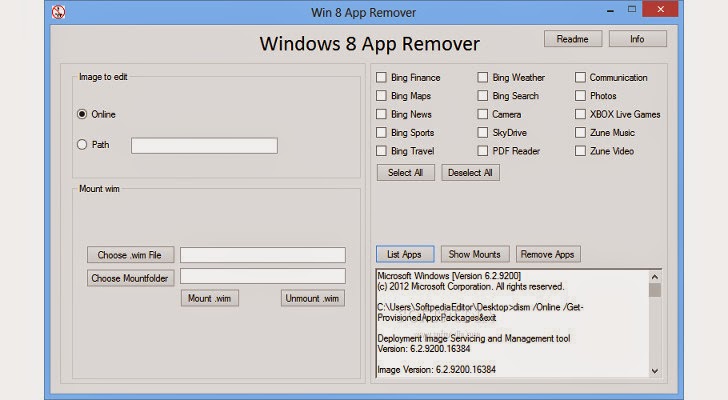Image resolution: width=728 pixels, height=400 pixels.
Task: Check the PDF Reader checkbox
Action: point(483,151)
